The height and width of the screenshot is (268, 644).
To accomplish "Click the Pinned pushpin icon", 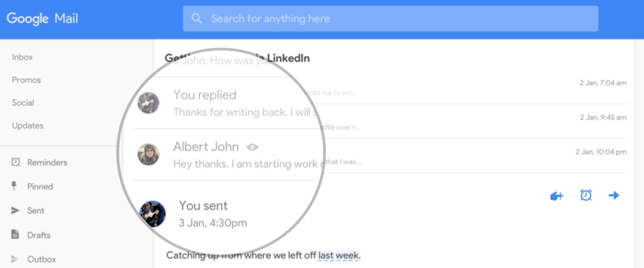I will [x=14, y=186].
